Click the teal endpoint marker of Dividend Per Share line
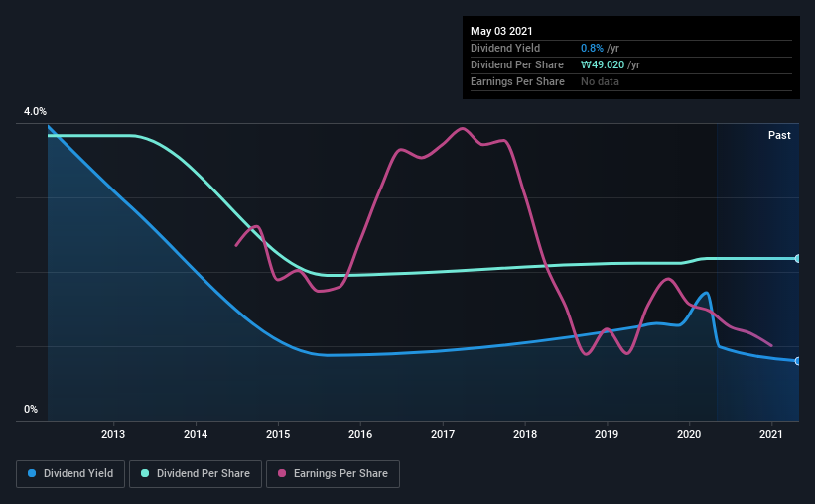 [x=797, y=258]
